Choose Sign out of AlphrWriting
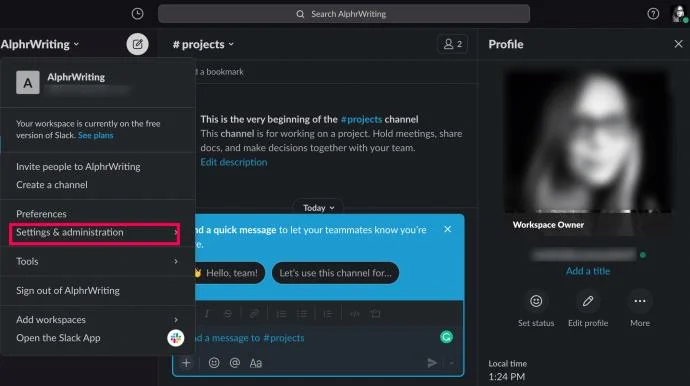Screen dimensions: 690x386 coord(68,290)
